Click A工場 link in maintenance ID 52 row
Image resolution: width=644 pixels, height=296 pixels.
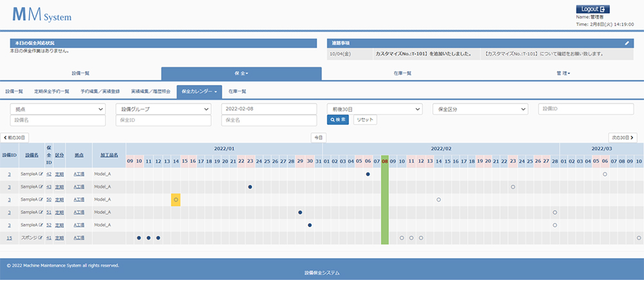[x=79, y=225]
